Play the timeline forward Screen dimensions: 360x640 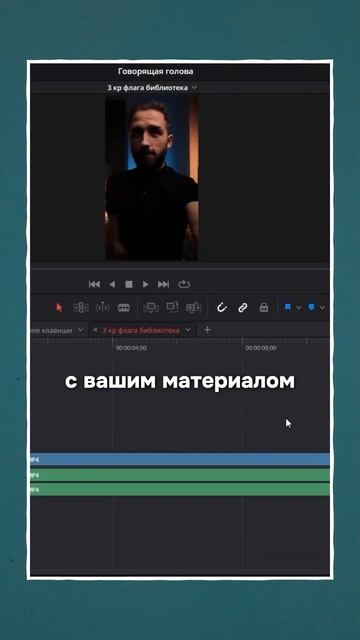click(x=145, y=284)
